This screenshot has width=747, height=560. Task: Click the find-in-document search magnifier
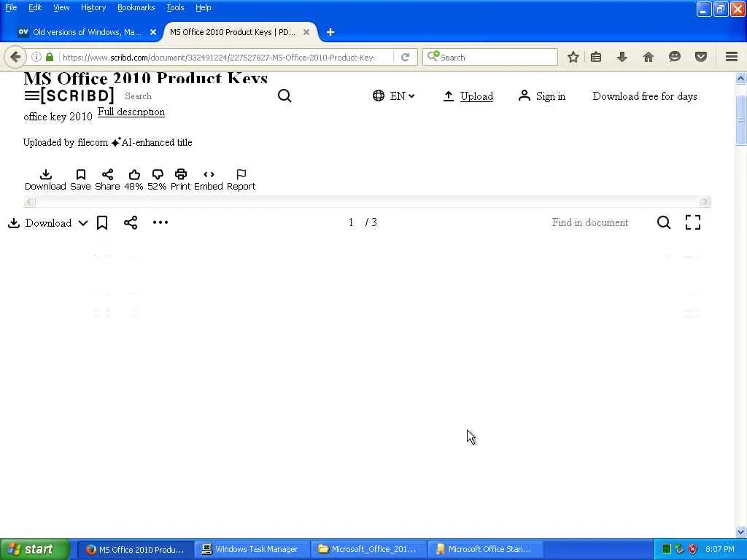664,222
